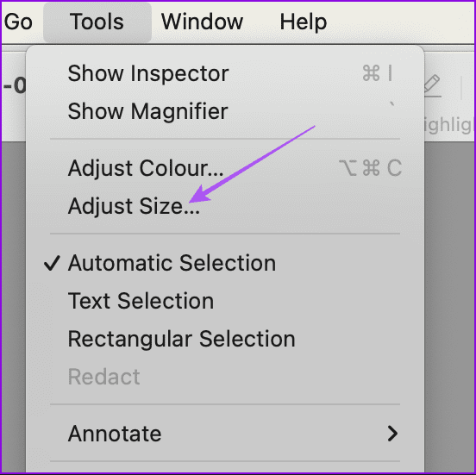Click the checkmark beside Automatic Selection

tap(52, 263)
